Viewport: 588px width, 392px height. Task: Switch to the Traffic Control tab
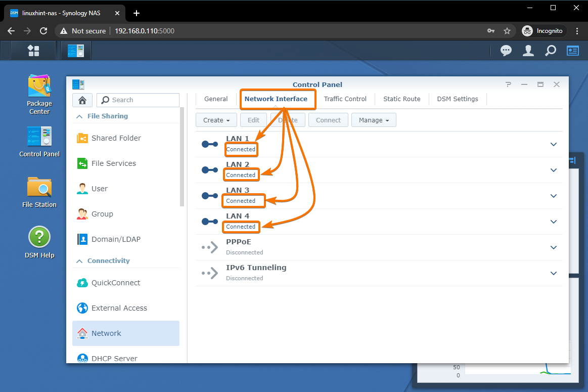[345, 99]
